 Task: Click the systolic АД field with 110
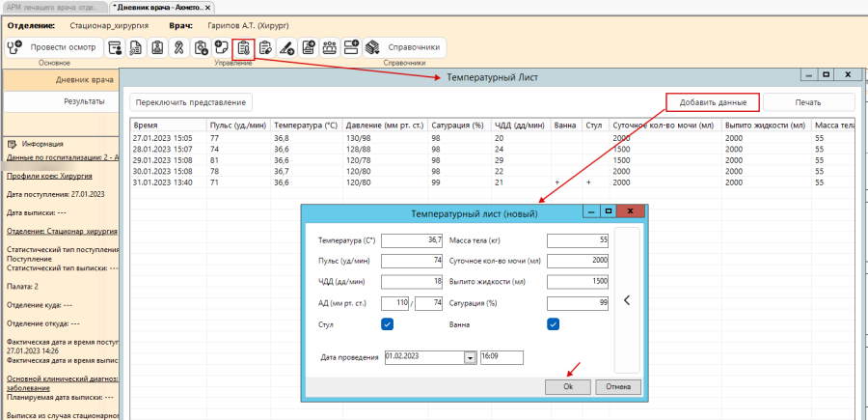(x=395, y=303)
